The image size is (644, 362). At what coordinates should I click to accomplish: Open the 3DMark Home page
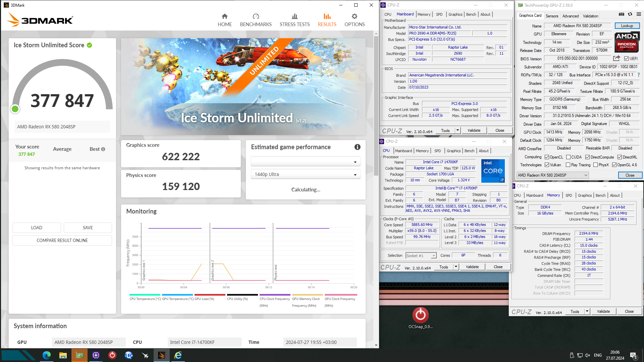(225, 20)
